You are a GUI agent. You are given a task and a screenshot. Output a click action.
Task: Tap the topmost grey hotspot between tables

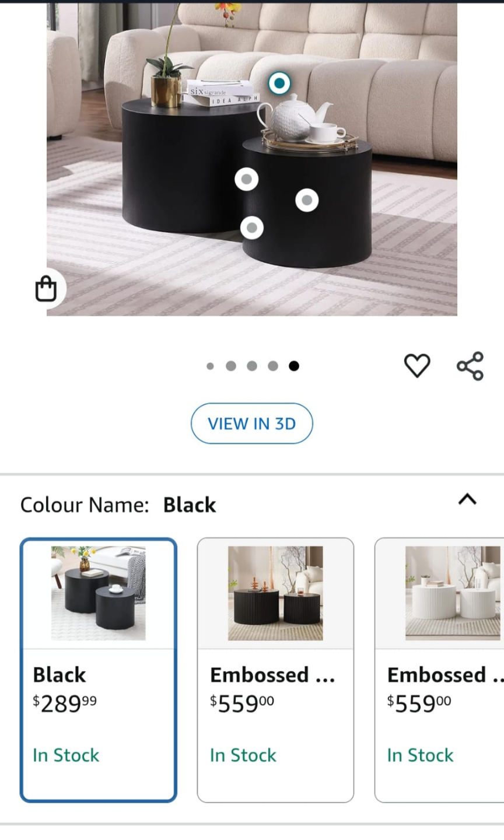point(247,179)
